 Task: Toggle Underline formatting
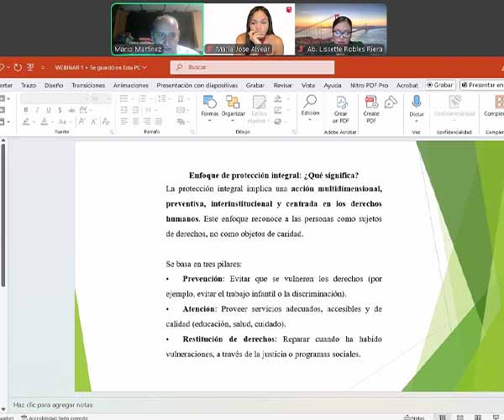click(49, 110)
